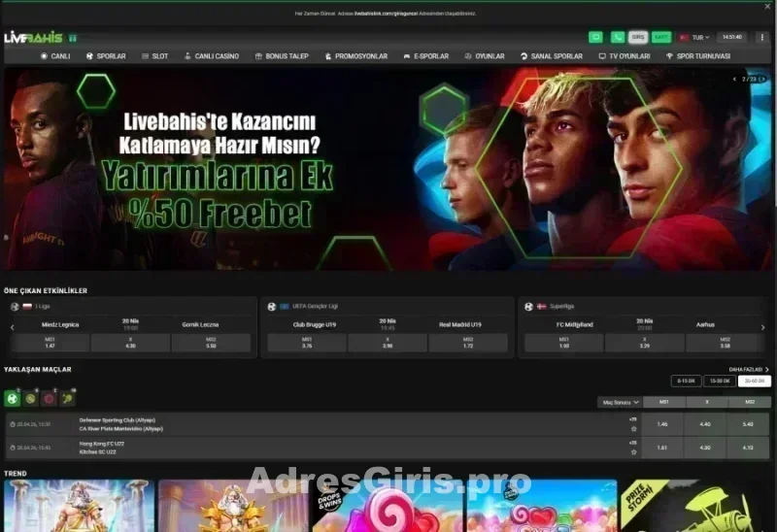This screenshot has width=777, height=532.
Task: Favorite the Defensor Sporting Club match star
Action: click(633, 429)
